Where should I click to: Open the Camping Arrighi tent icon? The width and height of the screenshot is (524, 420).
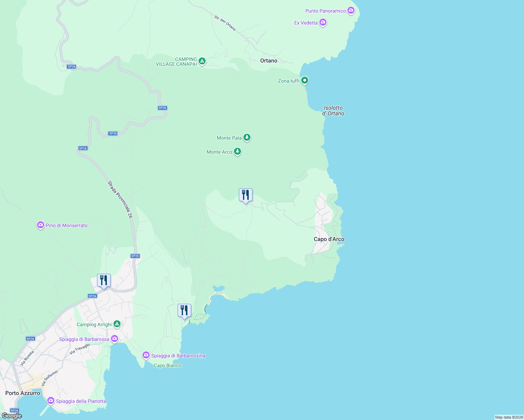(117, 324)
